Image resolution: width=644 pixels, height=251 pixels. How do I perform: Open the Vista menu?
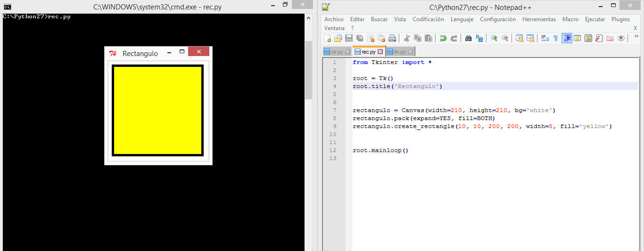click(400, 19)
